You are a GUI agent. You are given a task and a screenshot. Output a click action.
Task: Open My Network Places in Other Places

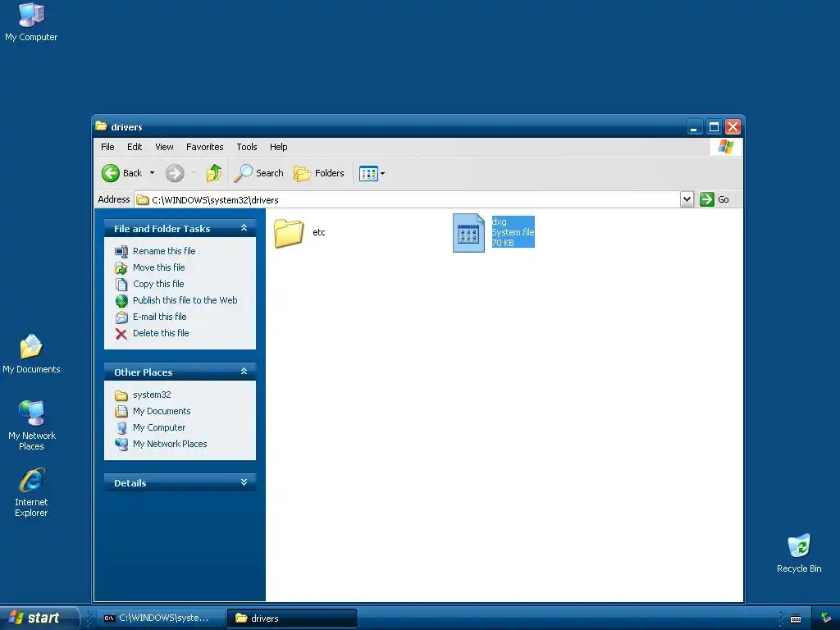[170, 444]
